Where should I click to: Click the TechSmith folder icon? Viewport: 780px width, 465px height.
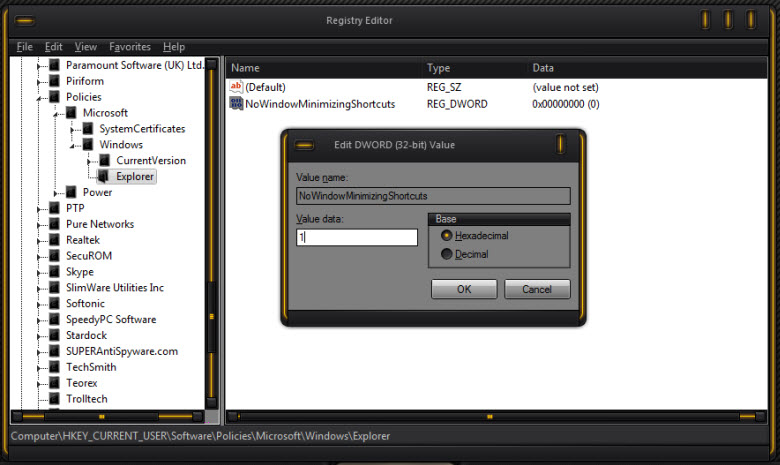(x=55, y=368)
